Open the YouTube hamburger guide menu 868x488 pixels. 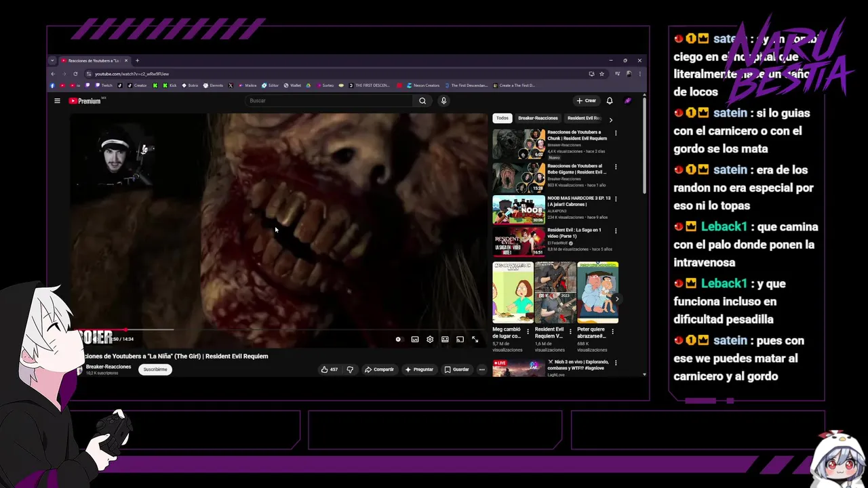(x=58, y=101)
